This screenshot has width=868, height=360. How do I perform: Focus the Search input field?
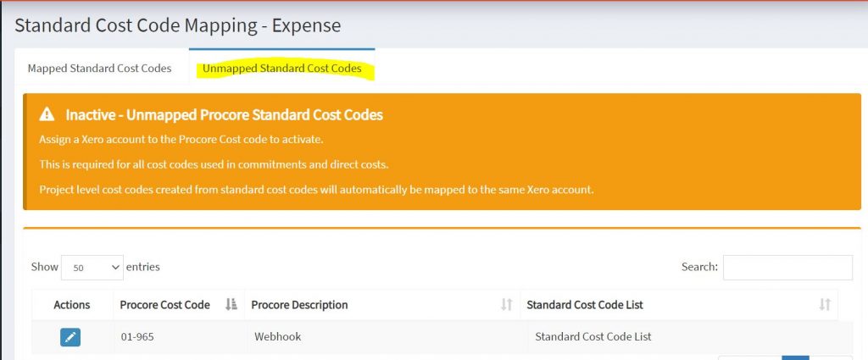pyautogui.click(x=787, y=267)
